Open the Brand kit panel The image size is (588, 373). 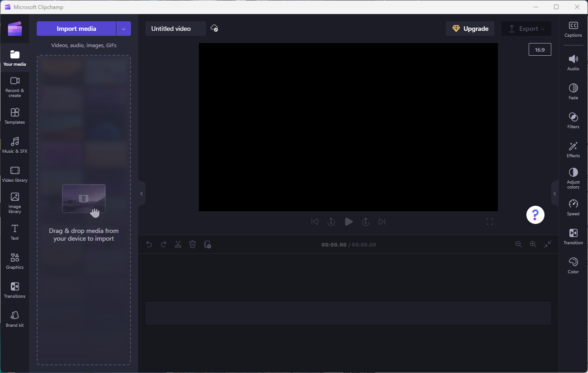tap(14, 319)
